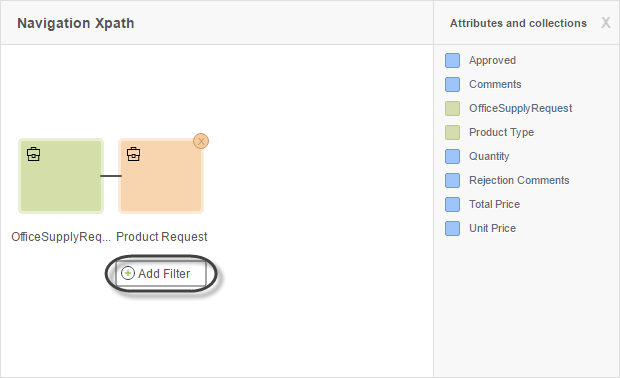Viewport: 620px width, 378px height.
Task: Select the Quantity attribute blue square
Action: tap(452, 156)
